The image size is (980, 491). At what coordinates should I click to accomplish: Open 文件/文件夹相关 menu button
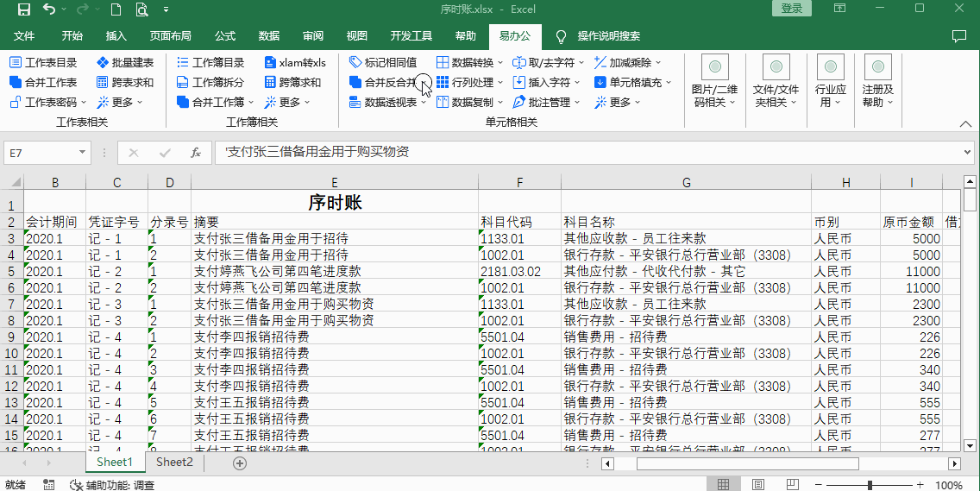[x=776, y=81]
